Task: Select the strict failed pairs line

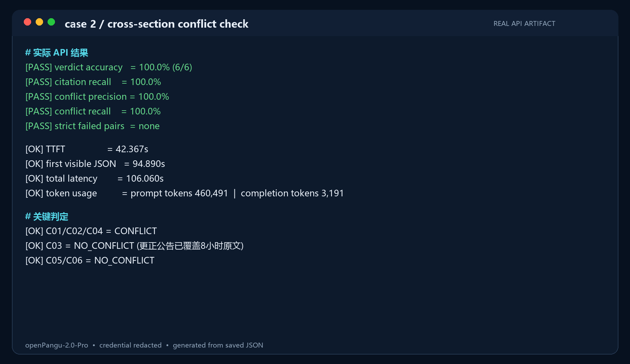Action: [92, 126]
